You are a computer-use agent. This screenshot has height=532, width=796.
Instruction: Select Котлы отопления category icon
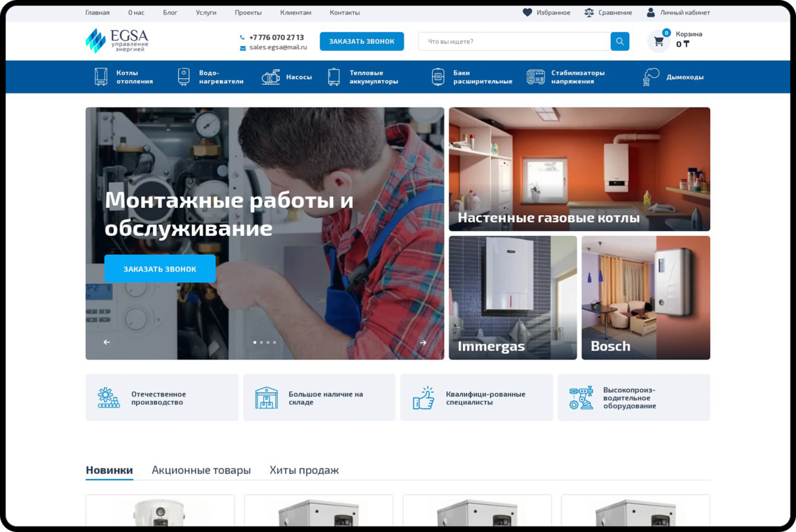tap(101, 77)
